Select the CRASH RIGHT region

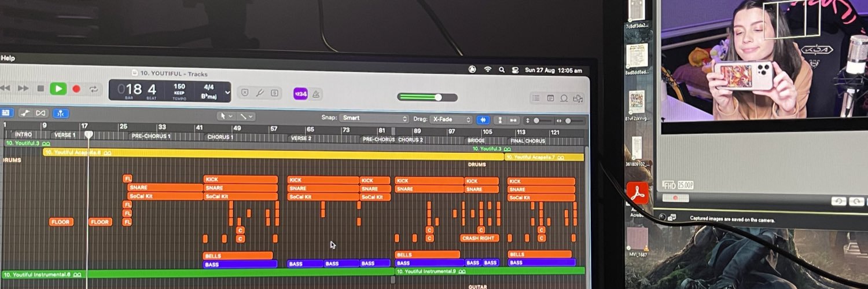[480, 238]
